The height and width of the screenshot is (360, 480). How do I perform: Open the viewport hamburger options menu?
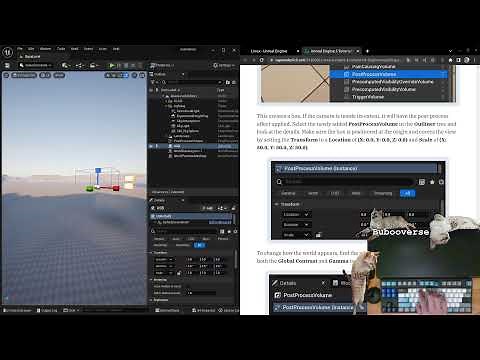tap(6, 75)
